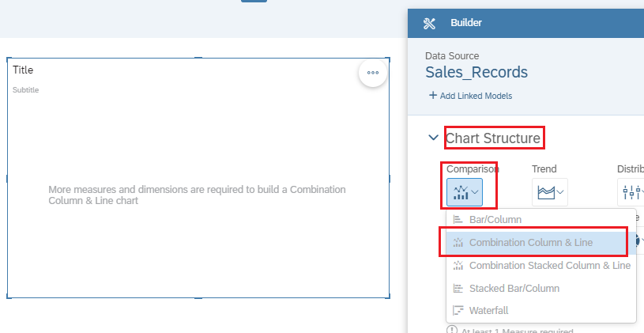Collapse the Chart Structure section
Viewport: 644px width, 333px height.
(x=433, y=138)
